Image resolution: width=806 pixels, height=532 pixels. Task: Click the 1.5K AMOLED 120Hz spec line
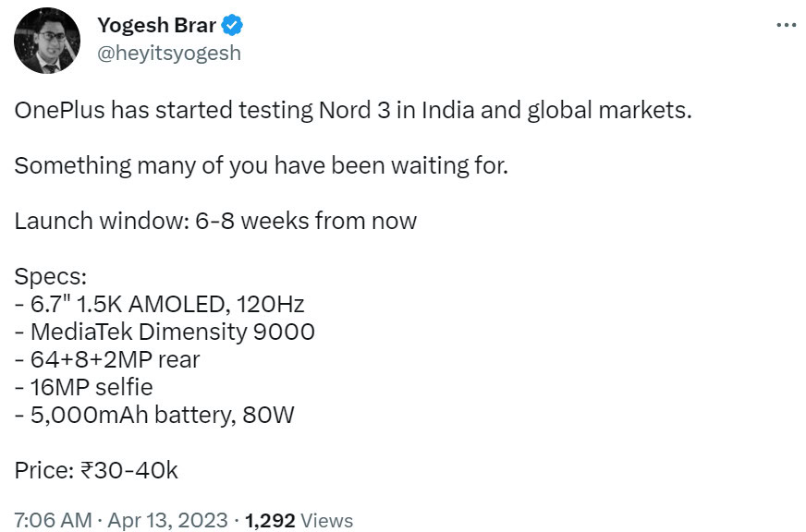click(x=159, y=304)
